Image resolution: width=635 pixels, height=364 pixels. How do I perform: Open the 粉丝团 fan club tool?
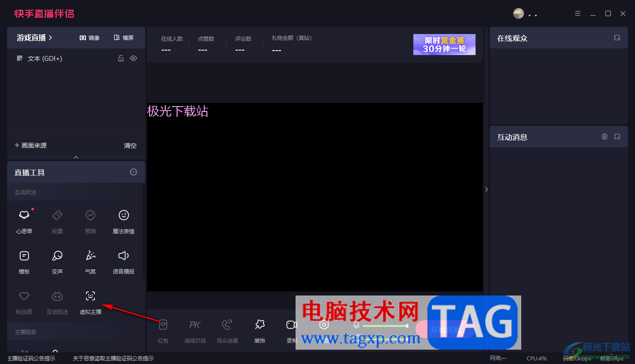[x=24, y=302]
